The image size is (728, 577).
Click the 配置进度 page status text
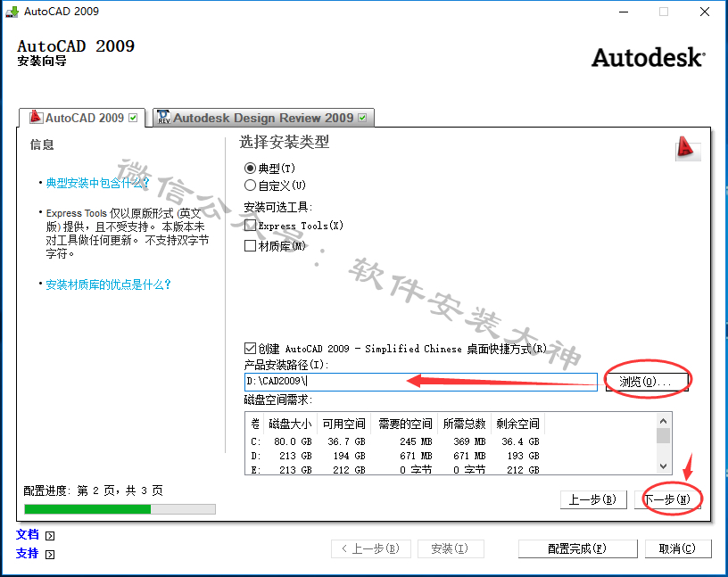pos(93,490)
